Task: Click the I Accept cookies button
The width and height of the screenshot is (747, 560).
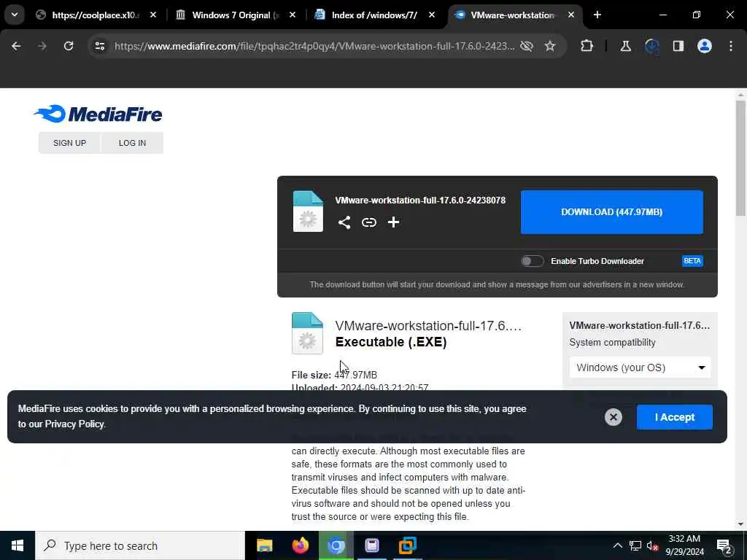Action: click(675, 417)
